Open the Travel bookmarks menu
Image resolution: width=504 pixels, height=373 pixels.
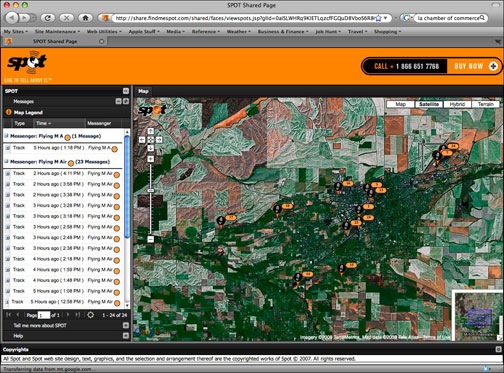(x=357, y=32)
